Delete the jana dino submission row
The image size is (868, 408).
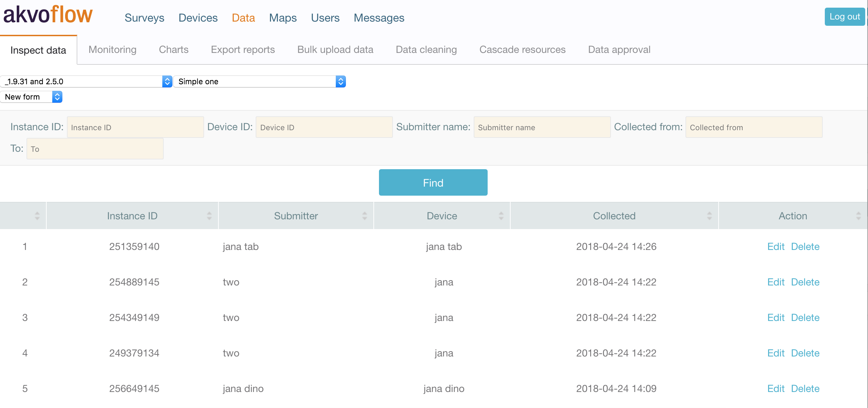pyautogui.click(x=805, y=389)
